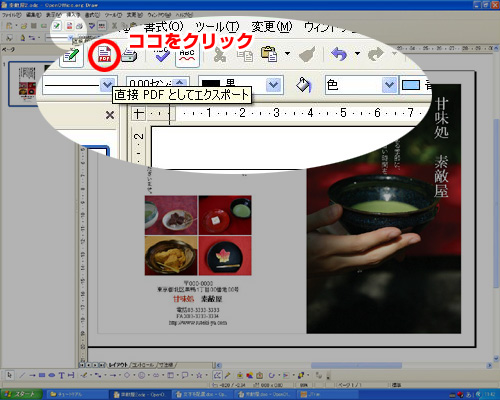Select the arrow pointer tool in drawing toolbar
The width and height of the screenshot is (500, 400).
[x=9, y=375]
